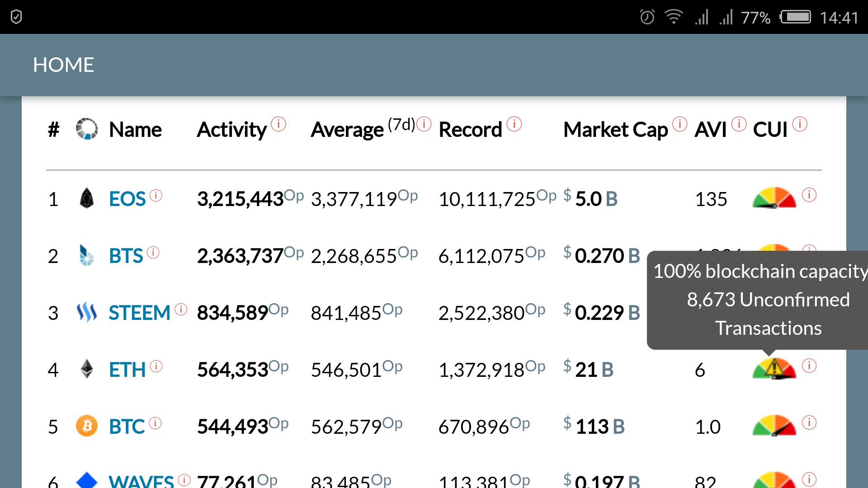This screenshot has width=868, height=488.
Task: Open the EOS coin link
Action: [x=127, y=199]
